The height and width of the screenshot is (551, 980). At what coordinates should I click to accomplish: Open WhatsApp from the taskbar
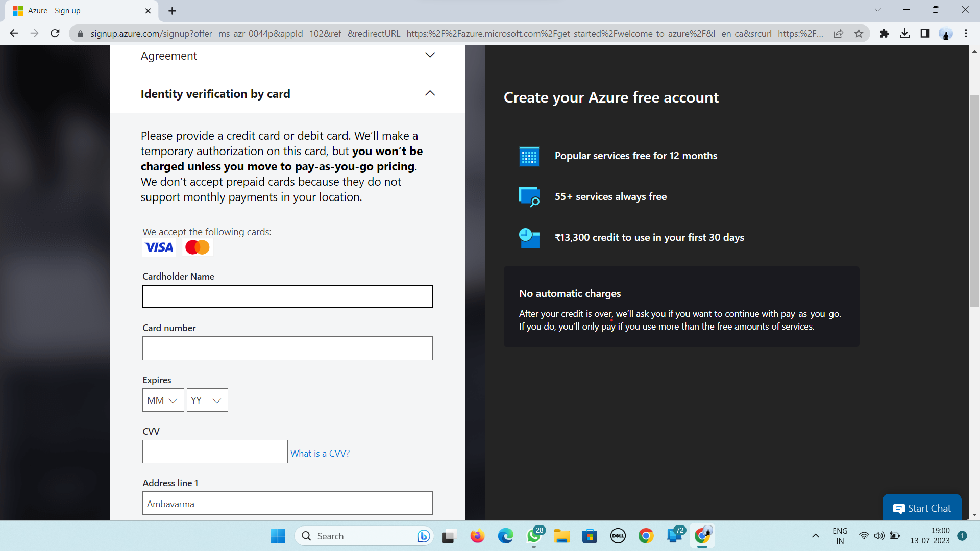point(534,536)
